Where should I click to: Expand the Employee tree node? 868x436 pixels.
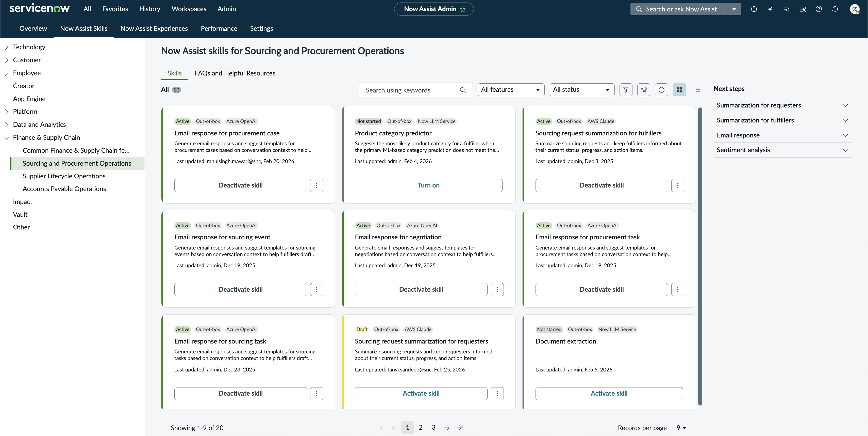click(x=6, y=73)
